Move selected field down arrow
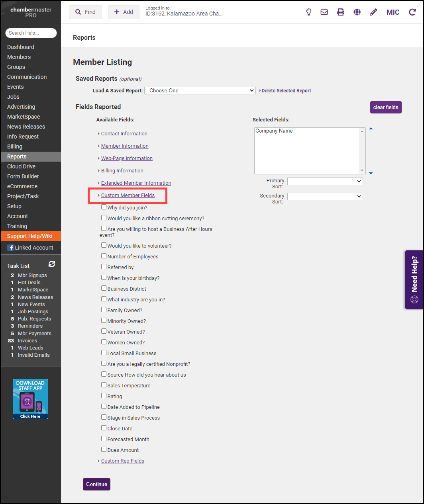 coord(371,173)
